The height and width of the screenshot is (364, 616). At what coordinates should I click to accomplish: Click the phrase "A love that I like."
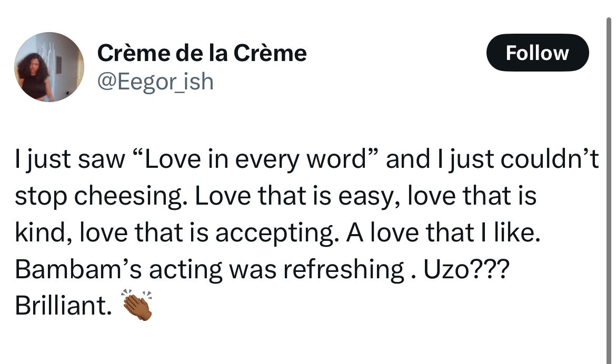coord(443,232)
